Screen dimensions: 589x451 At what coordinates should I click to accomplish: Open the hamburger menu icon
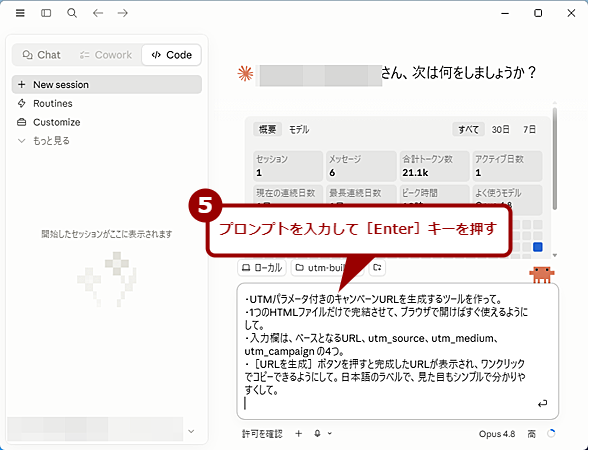click(x=20, y=13)
